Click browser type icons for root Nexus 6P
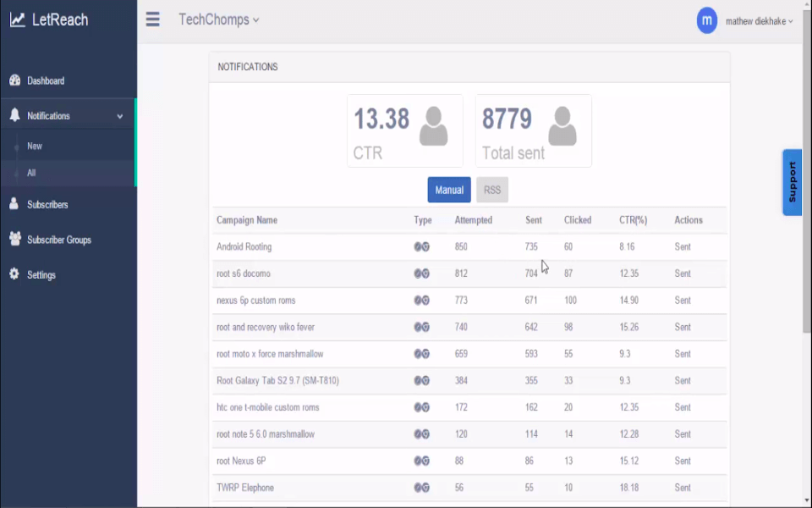Image resolution: width=812 pixels, height=508 pixels. coord(421,461)
